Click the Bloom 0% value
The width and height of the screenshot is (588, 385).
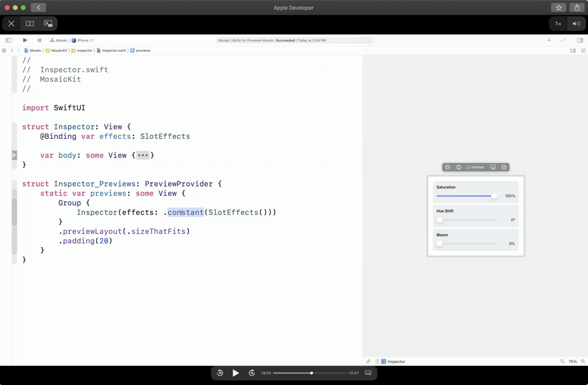(x=512, y=243)
